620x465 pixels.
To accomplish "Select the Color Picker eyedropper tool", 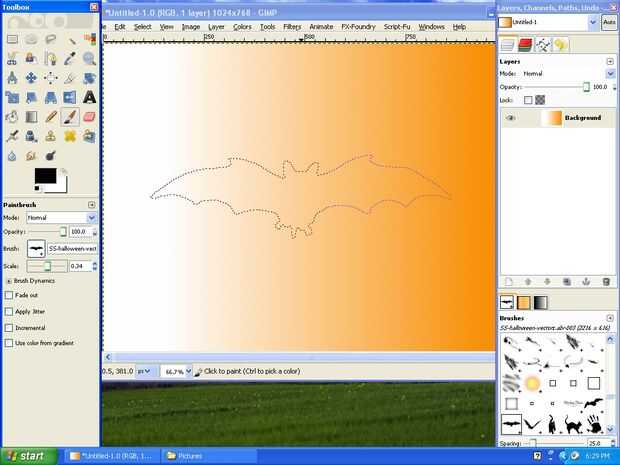I will 70,59.
